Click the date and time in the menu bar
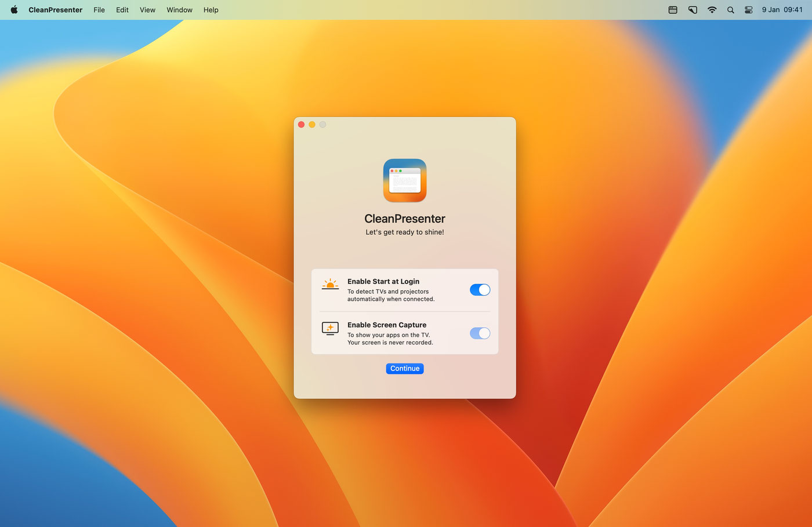 782,10
